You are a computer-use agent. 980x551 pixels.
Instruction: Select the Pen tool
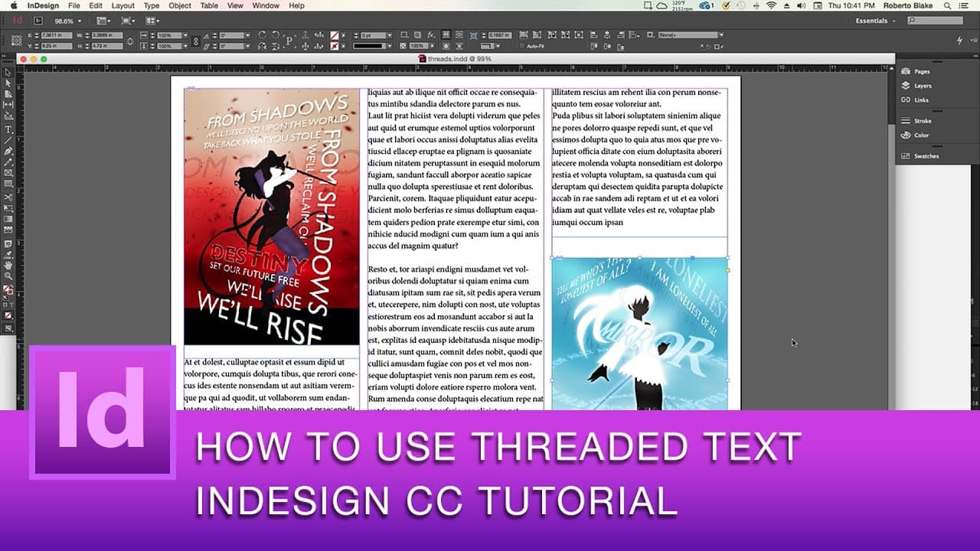pyautogui.click(x=8, y=151)
